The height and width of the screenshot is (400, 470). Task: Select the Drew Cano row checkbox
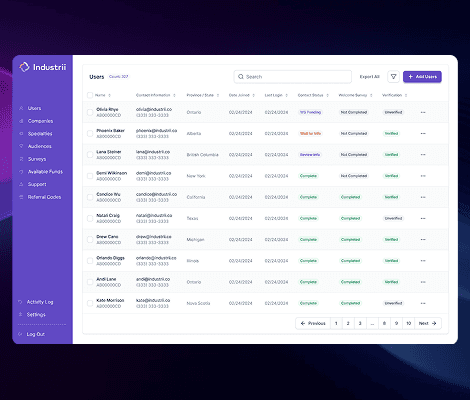coord(90,240)
